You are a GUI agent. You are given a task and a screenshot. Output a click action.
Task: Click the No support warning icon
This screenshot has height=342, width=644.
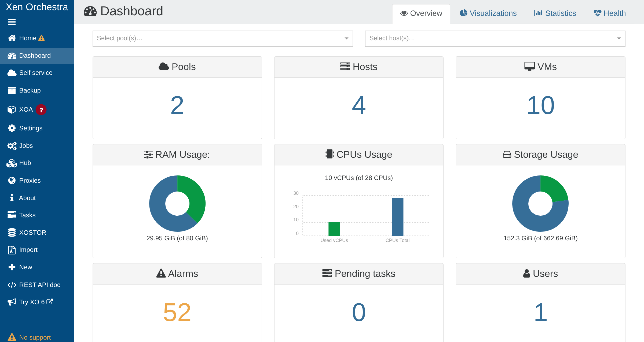coord(12,337)
